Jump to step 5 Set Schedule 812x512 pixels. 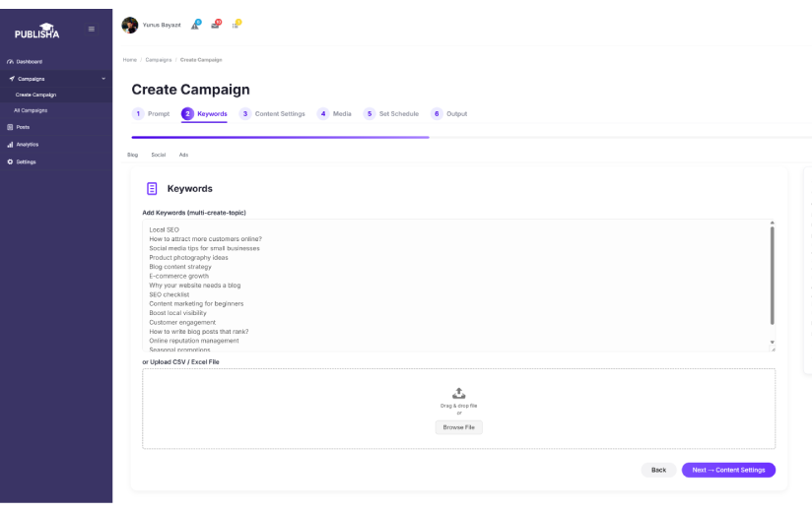[x=391, y=114]
